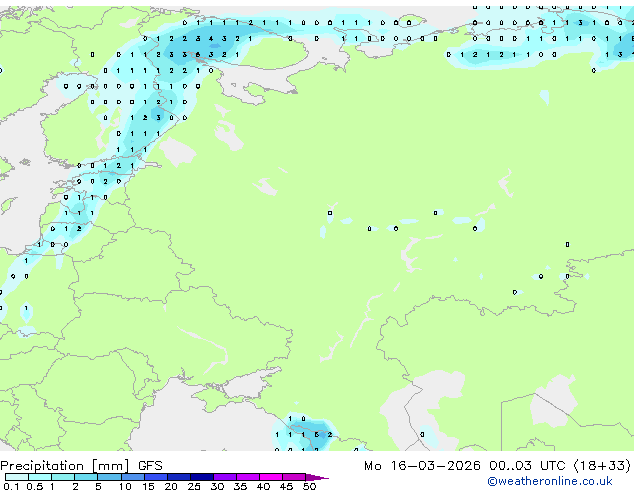
Task: Click the 0.5–1 mm legend color swatch
Action: pos(40,477)
